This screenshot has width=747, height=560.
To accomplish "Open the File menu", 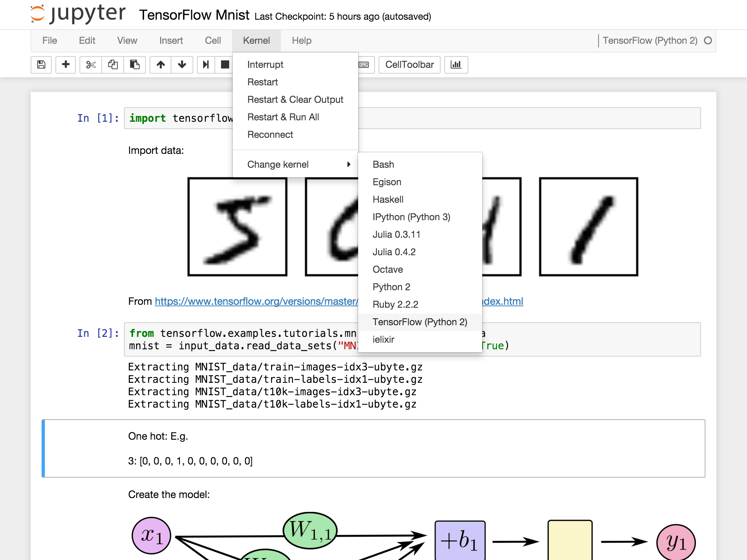I will 50,40.
